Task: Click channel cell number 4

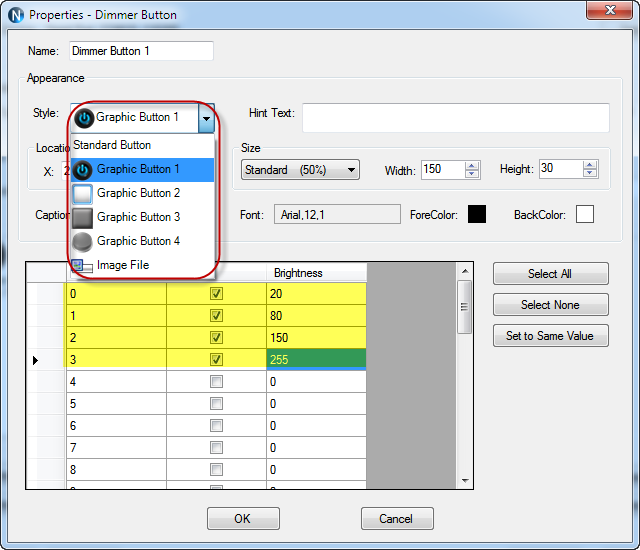Action: (116, 382)
